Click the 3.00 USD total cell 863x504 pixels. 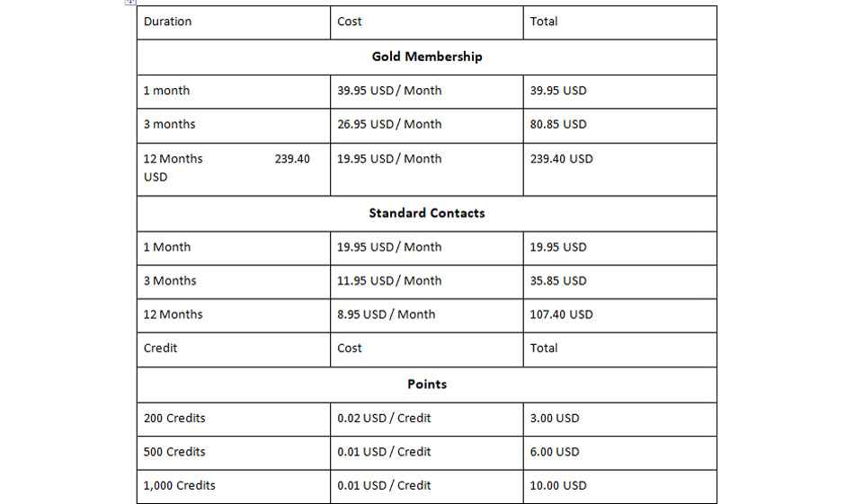pyautogui.click(x=554, y=419)
